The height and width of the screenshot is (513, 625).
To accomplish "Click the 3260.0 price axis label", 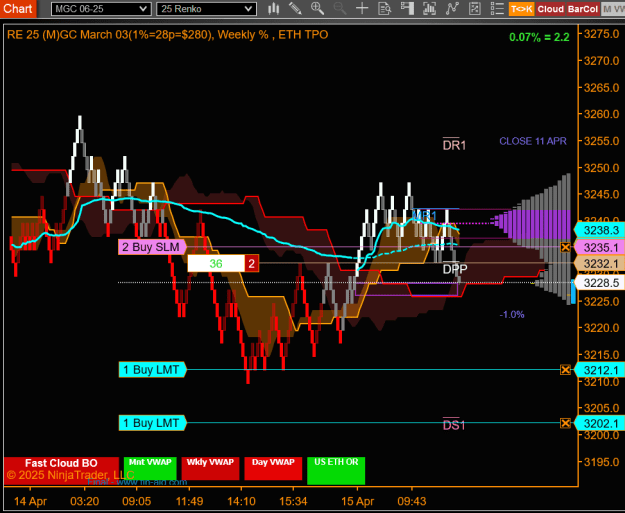I will coord(601,114).
